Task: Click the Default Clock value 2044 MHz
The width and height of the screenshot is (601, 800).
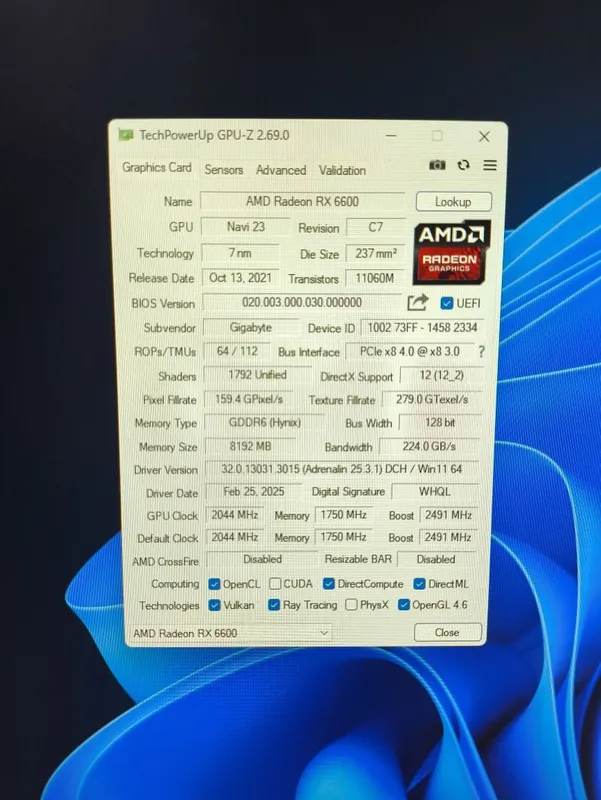Action: 235,537
